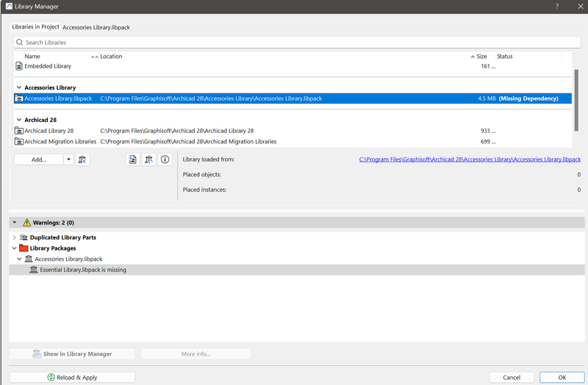Viewport: 588px width, 385px height.
Task: Expand Duplicated Library Parts
Action: tap(14, 237)
